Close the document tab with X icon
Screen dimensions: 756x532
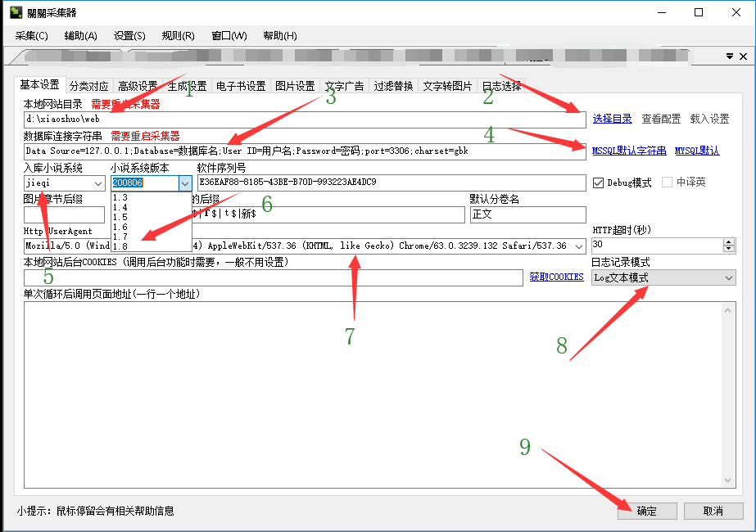click(x=743, y=56)
